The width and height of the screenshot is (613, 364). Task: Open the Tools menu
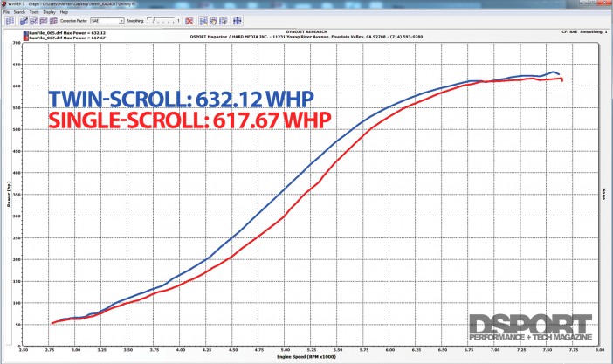33,11
